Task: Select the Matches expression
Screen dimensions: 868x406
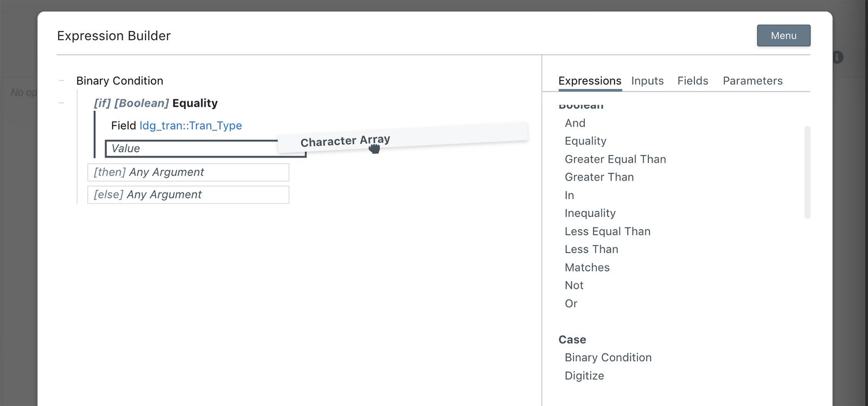Action: (587, 267)
